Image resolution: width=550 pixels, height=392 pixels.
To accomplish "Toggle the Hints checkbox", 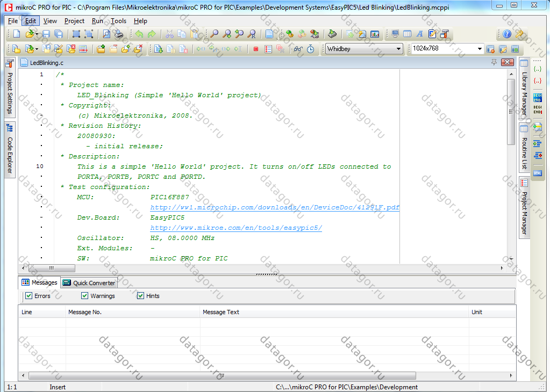I will click(x=140, y=296).
